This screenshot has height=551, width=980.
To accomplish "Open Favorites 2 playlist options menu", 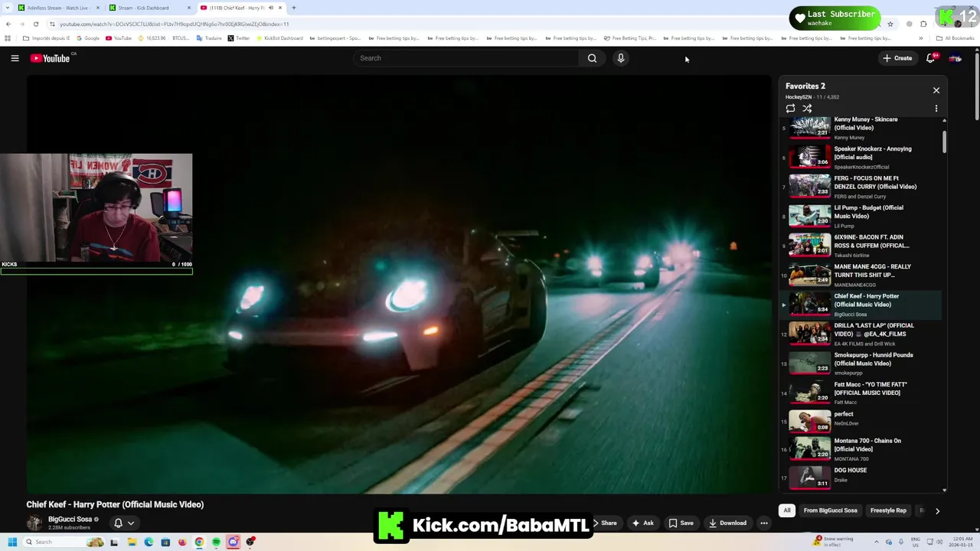I will click(936, 109).
